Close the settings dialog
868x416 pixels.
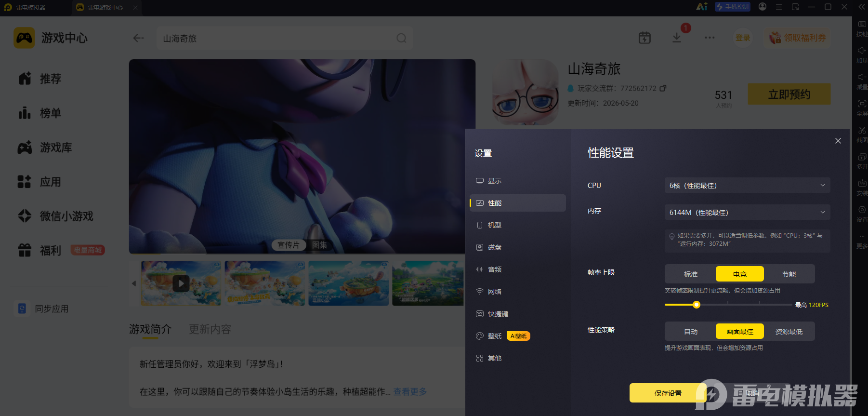(838, 141)
